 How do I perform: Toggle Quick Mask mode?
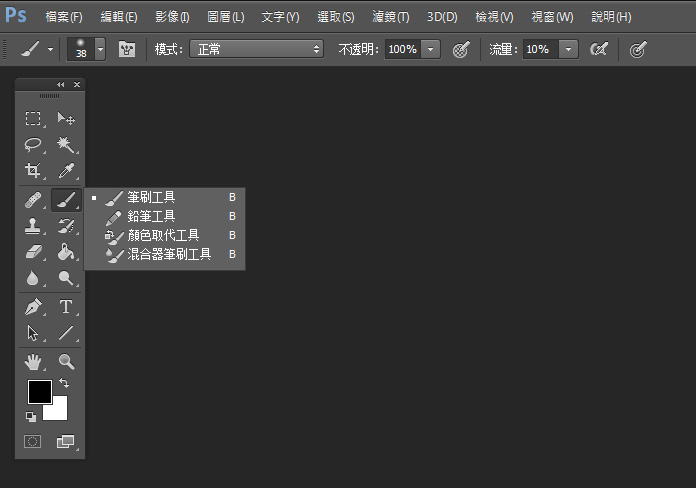coord(33,441)
